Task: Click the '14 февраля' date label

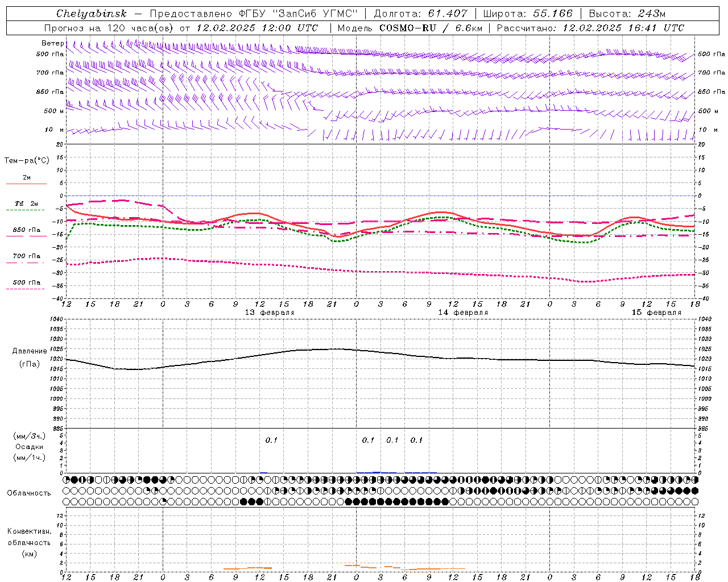Action: [x=463, y=313]
